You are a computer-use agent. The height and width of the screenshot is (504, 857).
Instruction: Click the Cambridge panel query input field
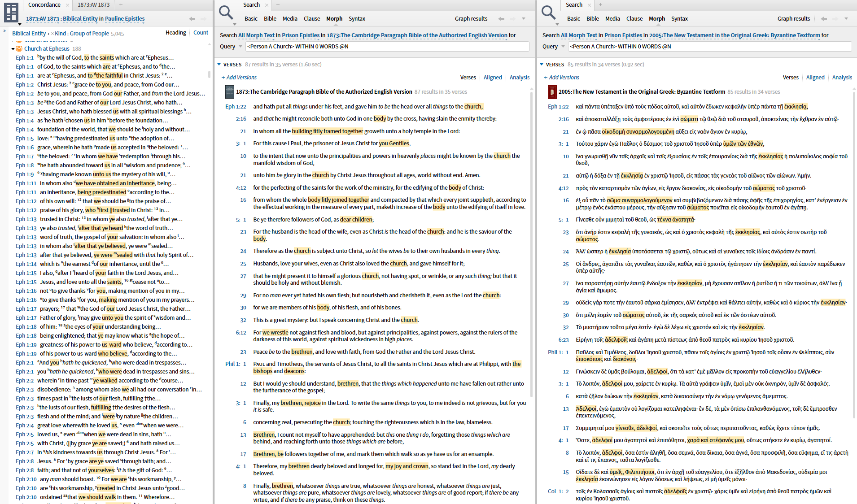(387, 47)
